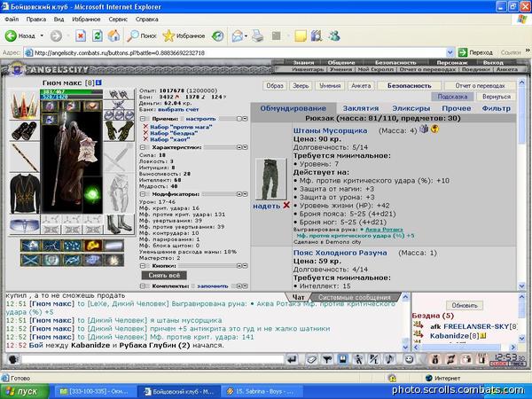Screen dimensions: 532x399
Task: Select the crown helmet equipment slot
Action: (x=24, y=105)
